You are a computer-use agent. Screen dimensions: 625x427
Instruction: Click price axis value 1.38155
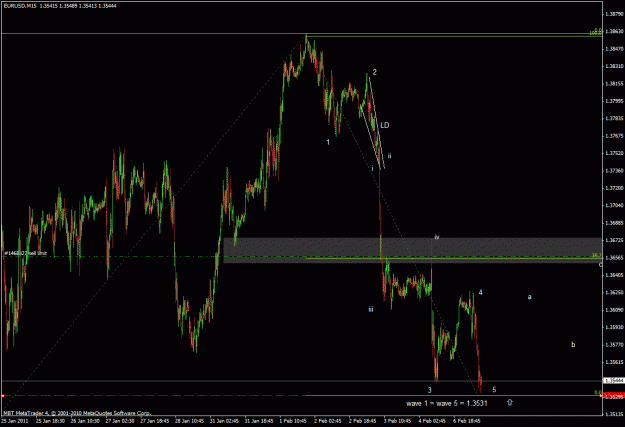614,84
